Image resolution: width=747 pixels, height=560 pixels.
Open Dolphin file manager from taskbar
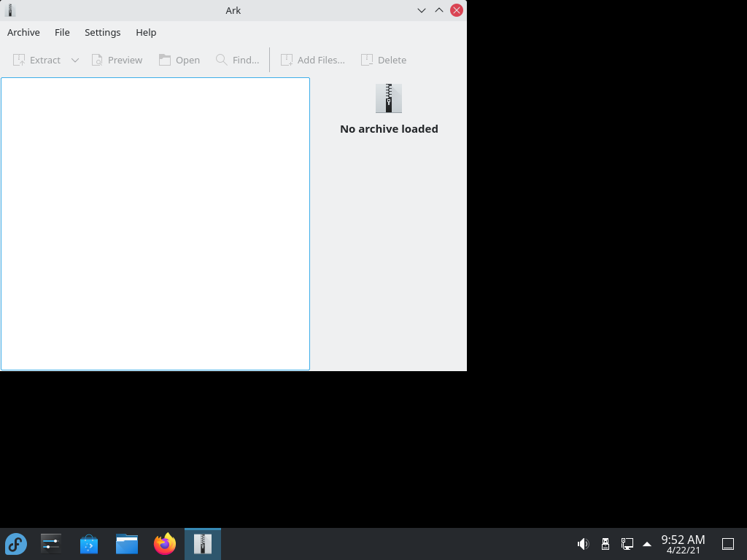point(127,544)
